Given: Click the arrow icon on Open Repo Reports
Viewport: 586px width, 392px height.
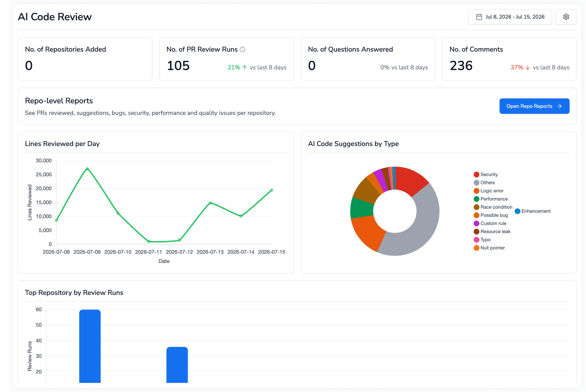Looking at the screenshot, I should [559, 106].
